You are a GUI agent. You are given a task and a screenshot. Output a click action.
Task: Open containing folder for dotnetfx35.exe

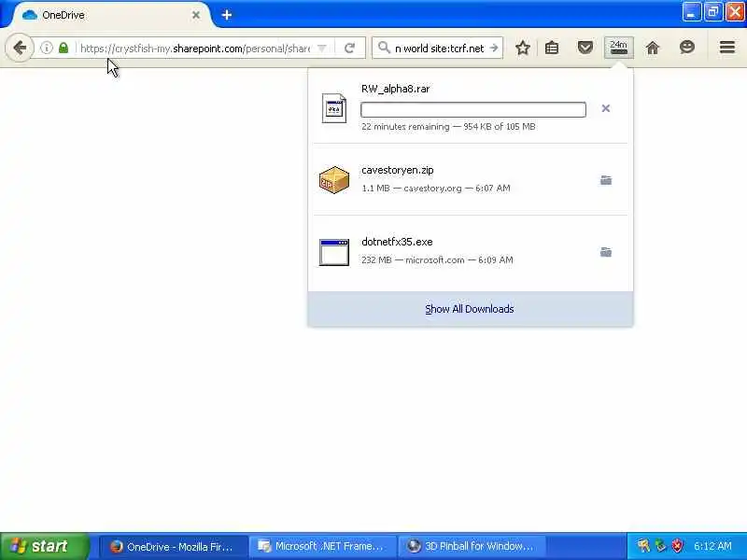pyautogui.click(x=605, y=252)
